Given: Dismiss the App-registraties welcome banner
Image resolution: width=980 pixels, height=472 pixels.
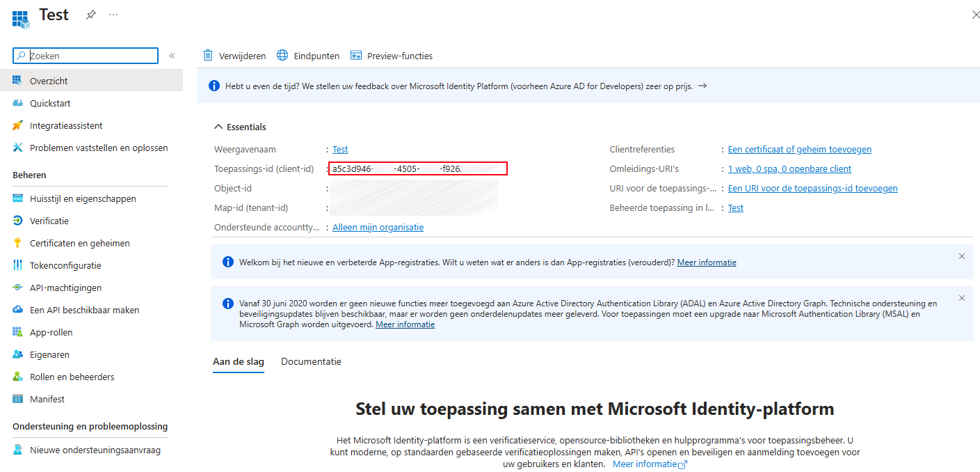Looking at the screenshot, I should point(962,256).
